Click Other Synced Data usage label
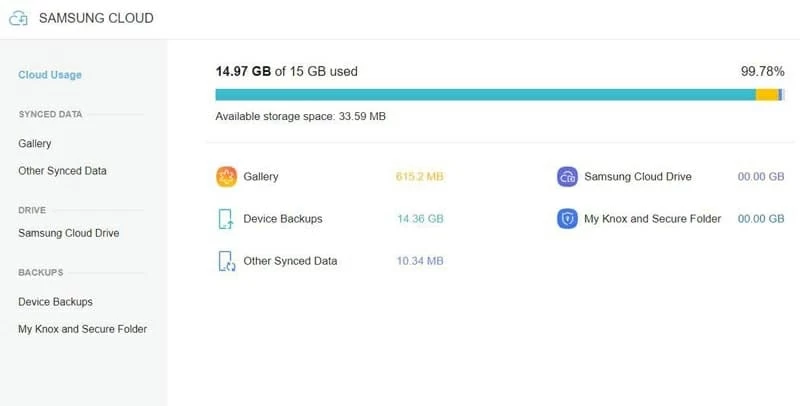 (x=290, y=261)
